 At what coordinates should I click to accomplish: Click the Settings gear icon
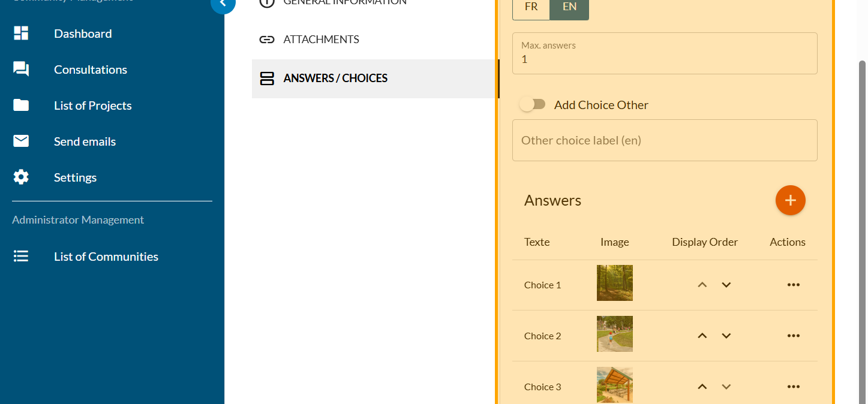(21, 177)
